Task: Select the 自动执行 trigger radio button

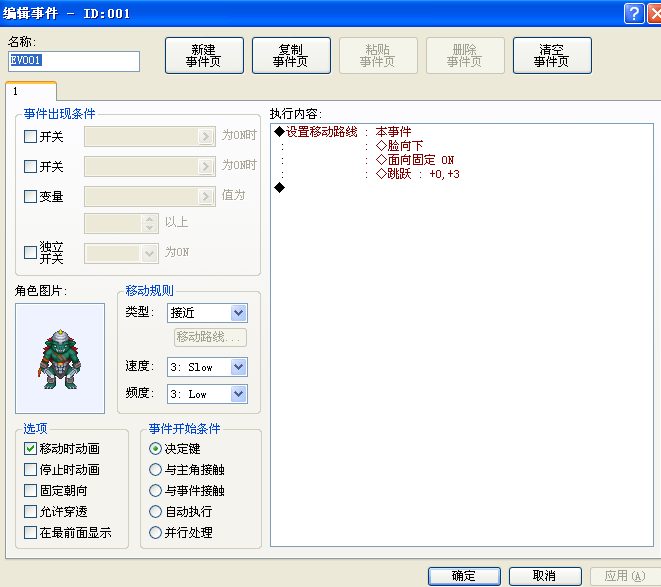Action: 156,512
